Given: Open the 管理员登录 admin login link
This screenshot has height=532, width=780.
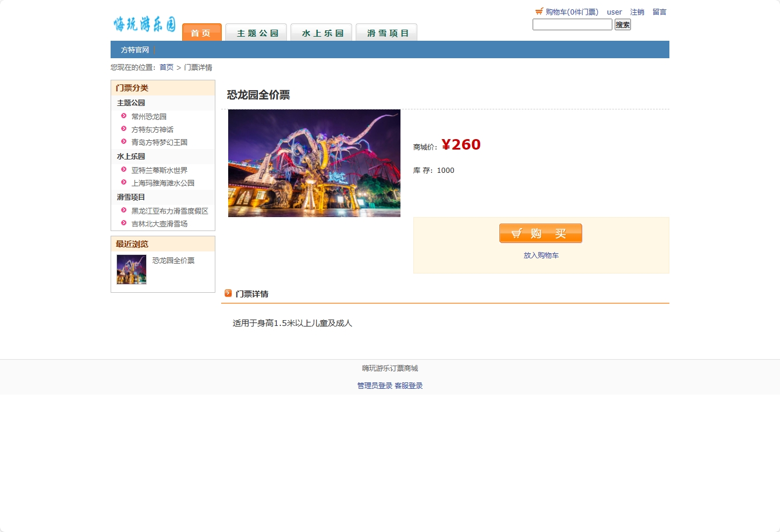Looking at the screenshot, I should (373, 385).
